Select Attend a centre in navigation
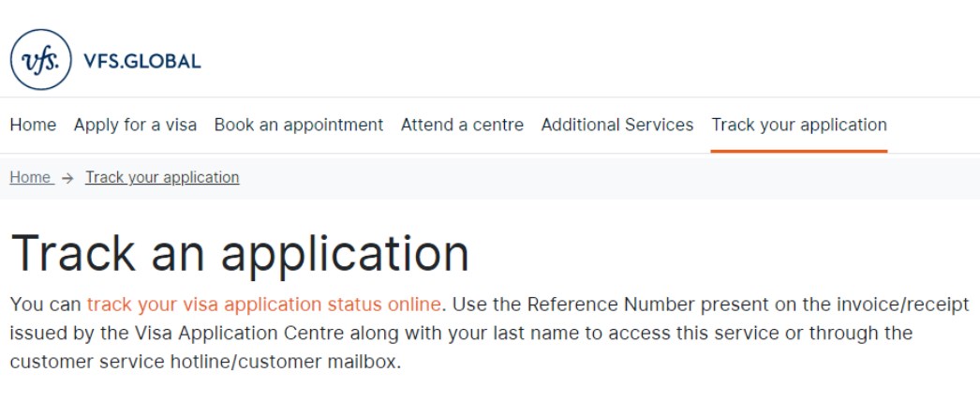980x417 pixels. 462,125
